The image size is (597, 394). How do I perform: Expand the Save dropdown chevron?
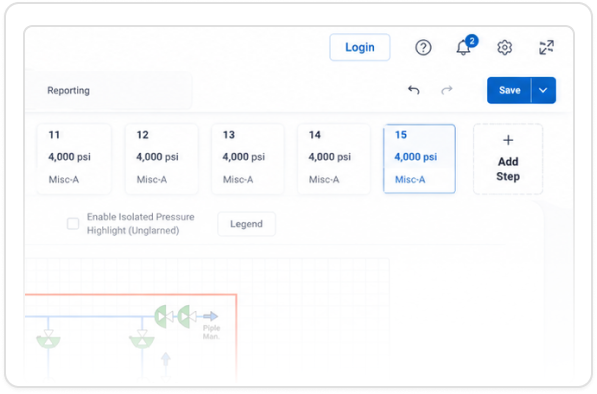point(543,90)
